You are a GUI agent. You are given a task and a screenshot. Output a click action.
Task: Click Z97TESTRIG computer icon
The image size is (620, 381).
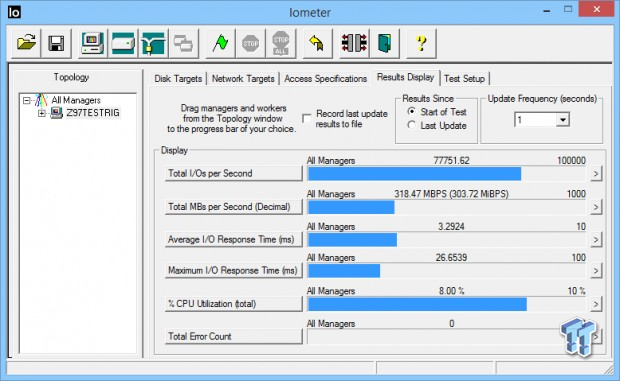(x=57, y=113)
